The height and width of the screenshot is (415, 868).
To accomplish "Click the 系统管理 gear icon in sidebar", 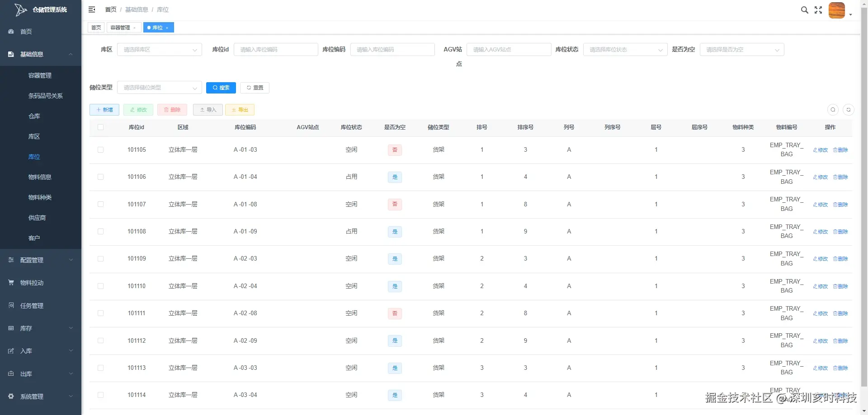I will click(x=11, y=396).
